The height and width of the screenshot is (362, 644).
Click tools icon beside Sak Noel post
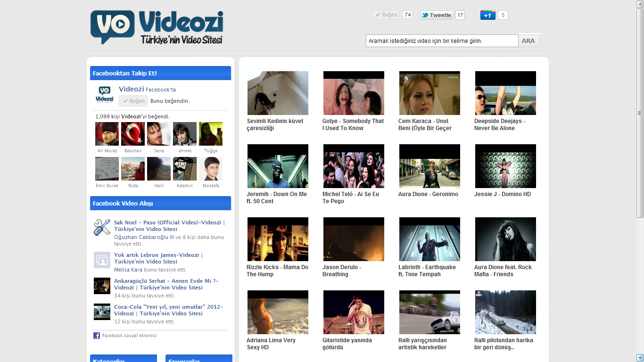point(102,227)
